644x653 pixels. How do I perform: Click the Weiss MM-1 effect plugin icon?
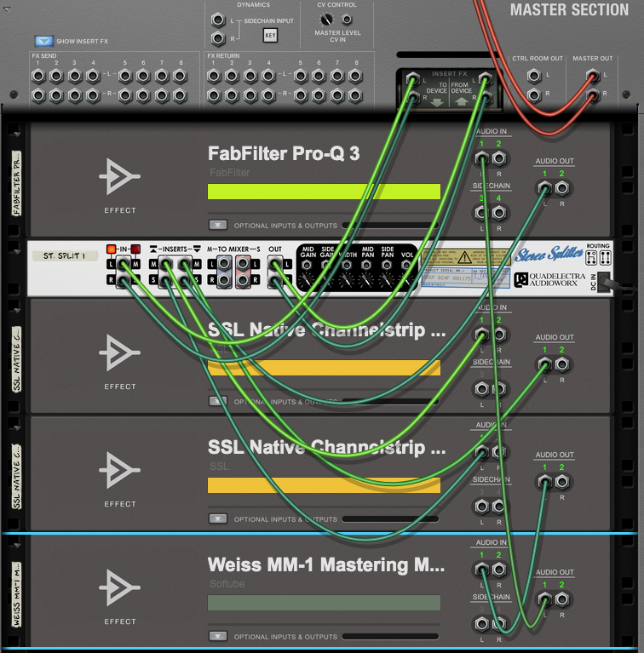119,587
